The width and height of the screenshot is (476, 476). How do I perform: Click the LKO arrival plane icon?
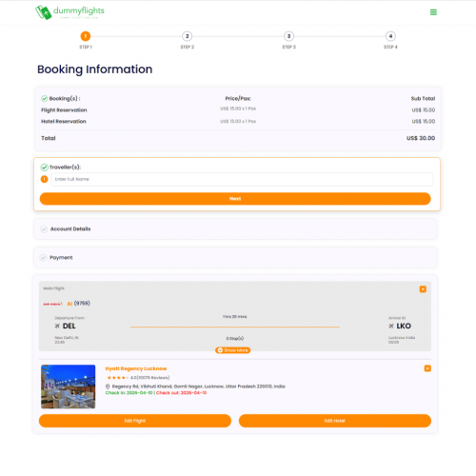[x=391, y=326]
